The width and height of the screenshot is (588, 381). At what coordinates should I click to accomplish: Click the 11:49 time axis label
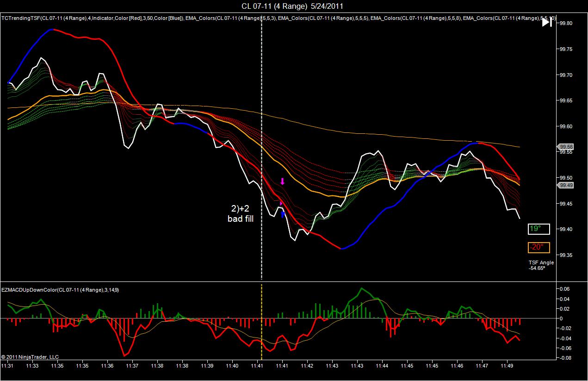[507, 366]
